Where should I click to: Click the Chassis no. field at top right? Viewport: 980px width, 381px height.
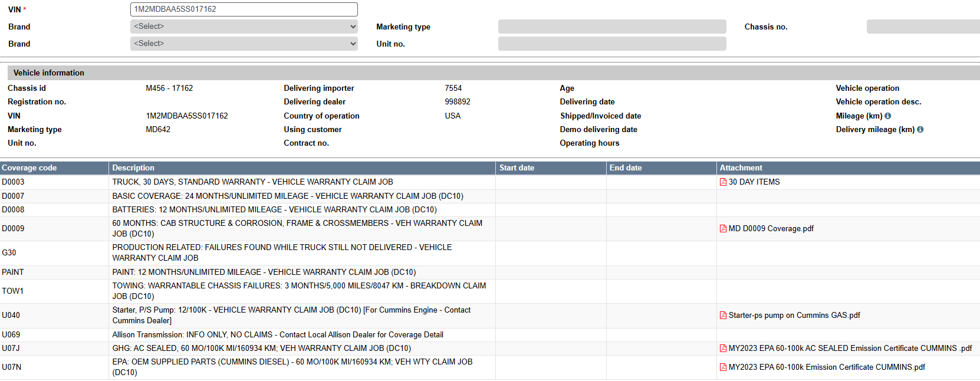click(x=923, y=27)
